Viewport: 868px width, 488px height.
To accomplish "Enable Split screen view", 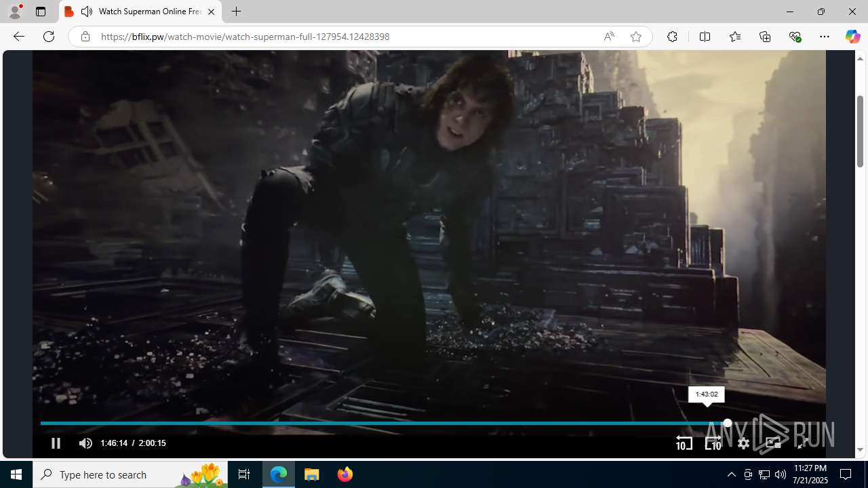I will pyautogui.click(x=705, y=37).
